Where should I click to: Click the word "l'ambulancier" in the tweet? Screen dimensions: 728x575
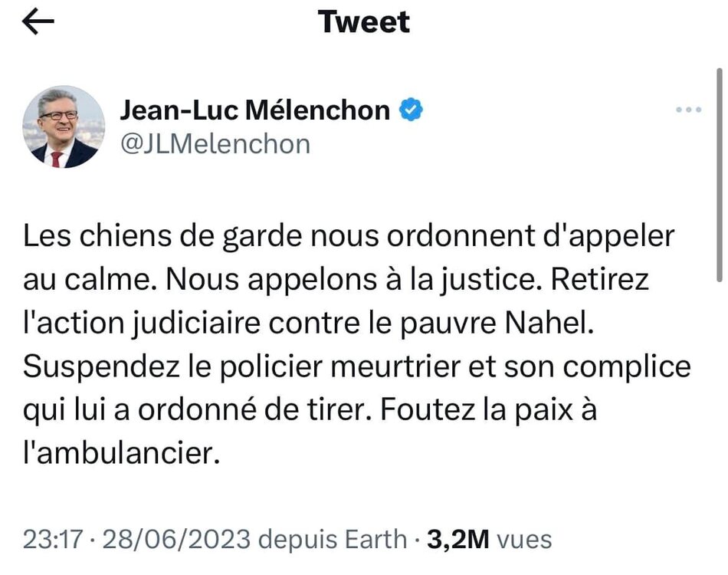click(x=116, y=454)
